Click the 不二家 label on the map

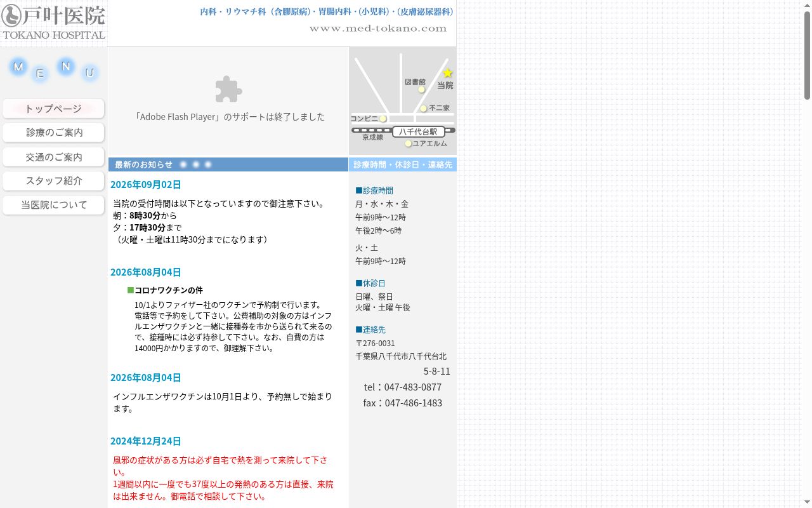click(439, 108)
